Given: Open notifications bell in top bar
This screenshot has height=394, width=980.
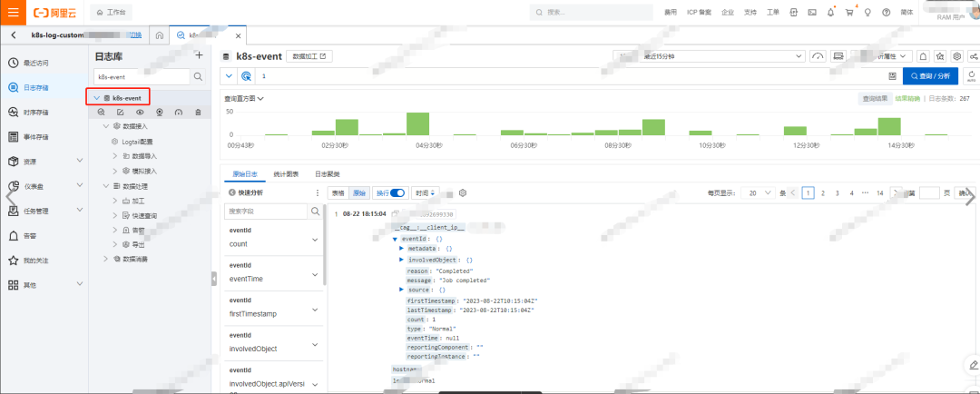Looking at the screenshot, I should point(830,12).
